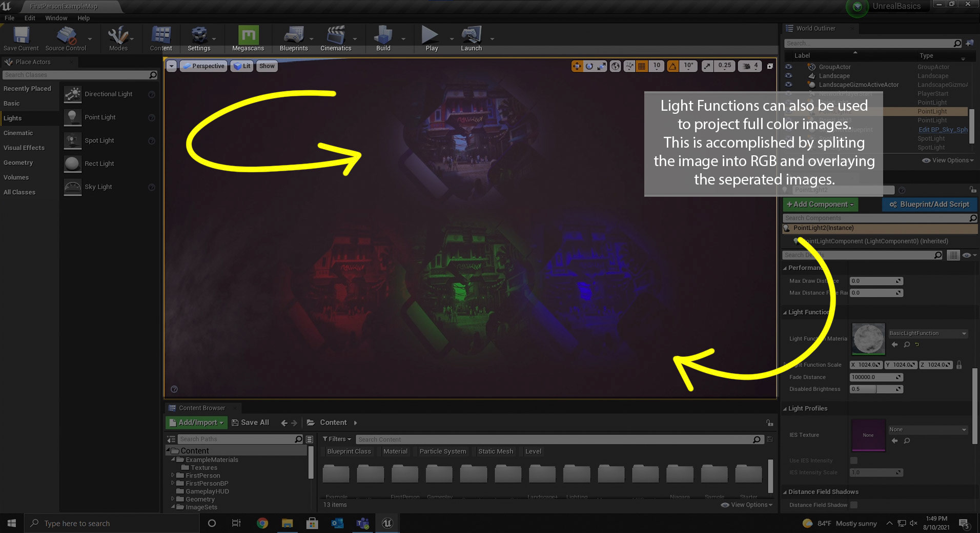
Task: Browse to the IES Texture asset
Action: [x=907, y=441]
